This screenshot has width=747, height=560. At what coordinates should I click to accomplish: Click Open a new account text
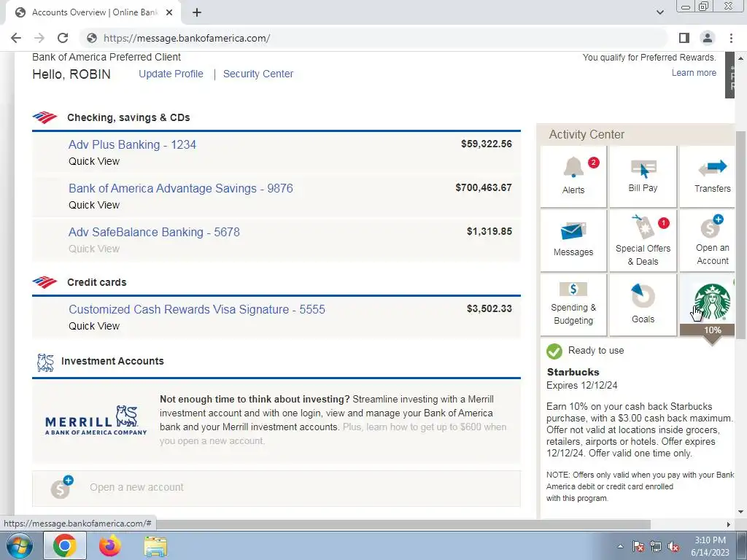136,488
